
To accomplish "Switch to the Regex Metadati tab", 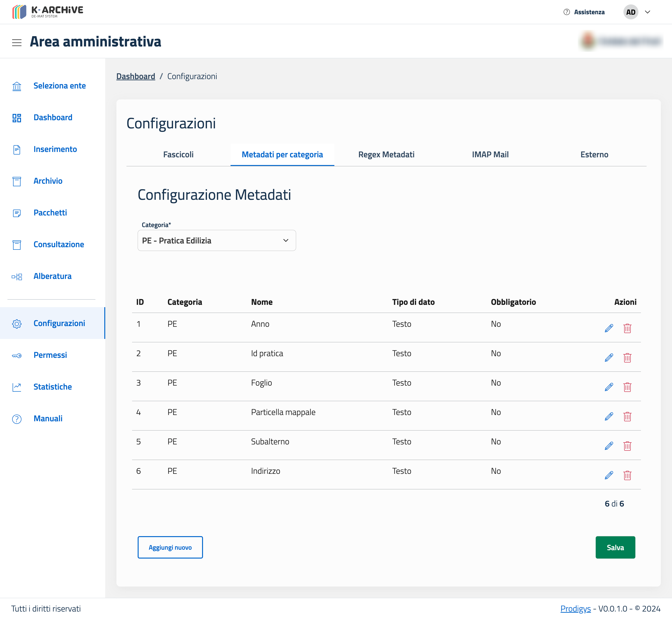I will [386, 155].
